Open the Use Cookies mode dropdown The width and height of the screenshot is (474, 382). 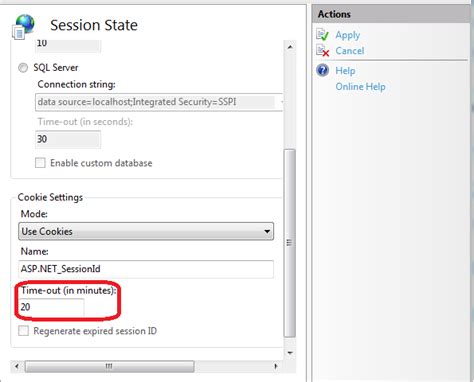coord(146,231)
